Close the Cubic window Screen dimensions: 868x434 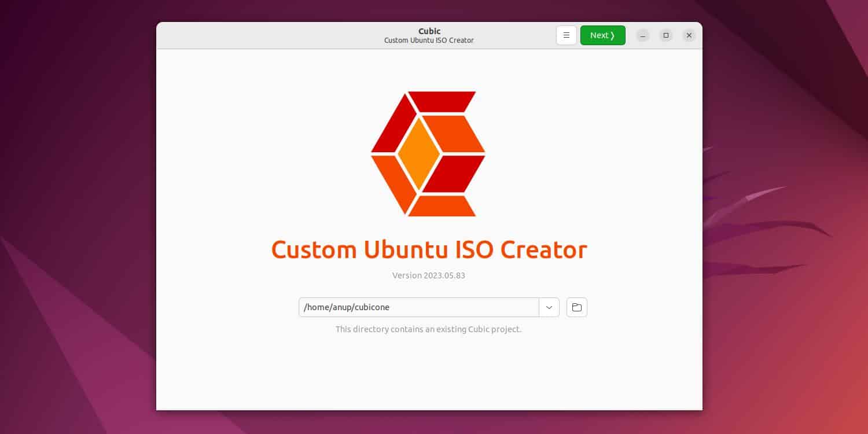[x=689, y=35]
